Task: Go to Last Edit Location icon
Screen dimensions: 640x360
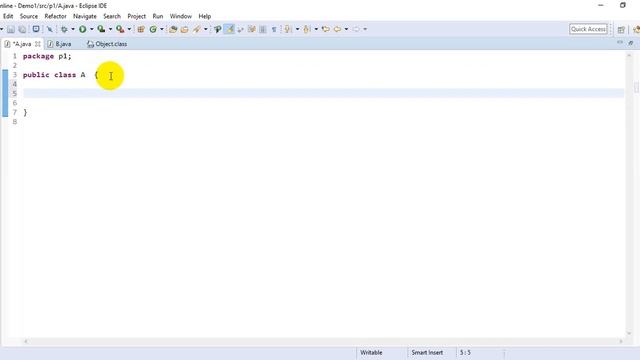Action: 325,29
